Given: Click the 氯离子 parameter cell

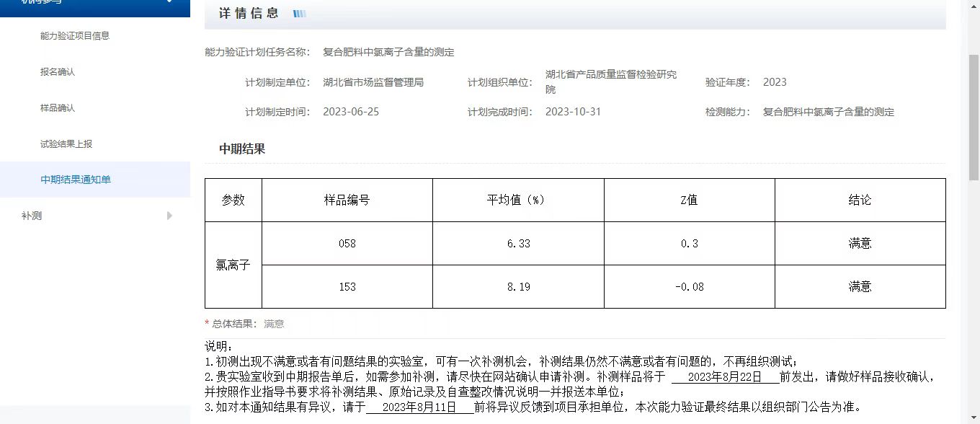Looking at the screenshot, I should [x=233, y=265].
